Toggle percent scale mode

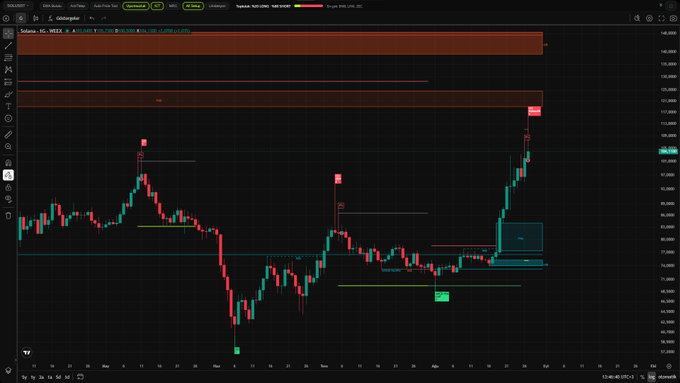click(x=642, y=377)
